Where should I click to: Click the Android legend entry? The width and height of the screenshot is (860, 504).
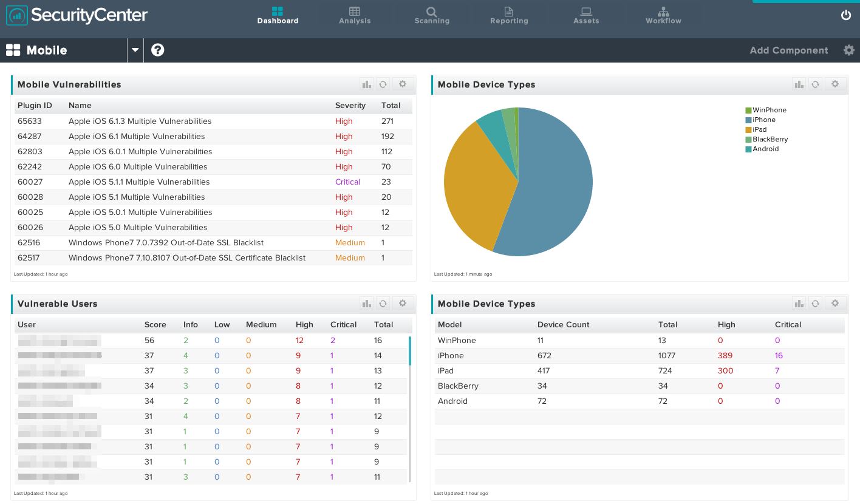(762, 149)
